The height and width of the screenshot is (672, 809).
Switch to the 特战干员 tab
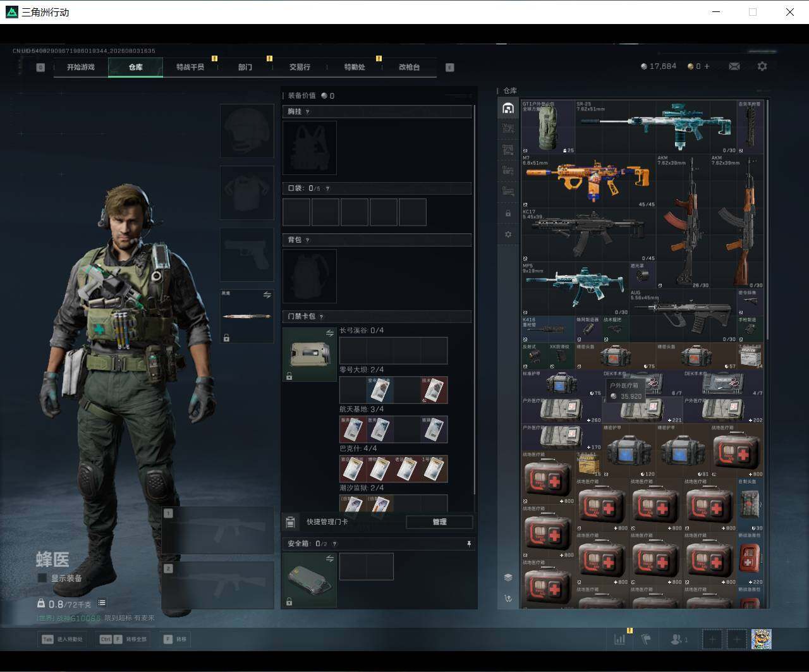[x=190, y=67]
